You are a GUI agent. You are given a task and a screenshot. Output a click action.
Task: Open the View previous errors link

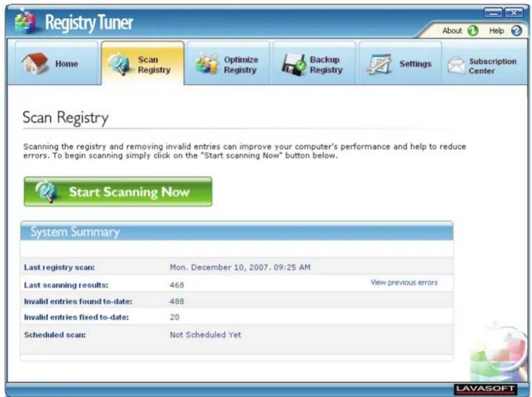(404, 282)
